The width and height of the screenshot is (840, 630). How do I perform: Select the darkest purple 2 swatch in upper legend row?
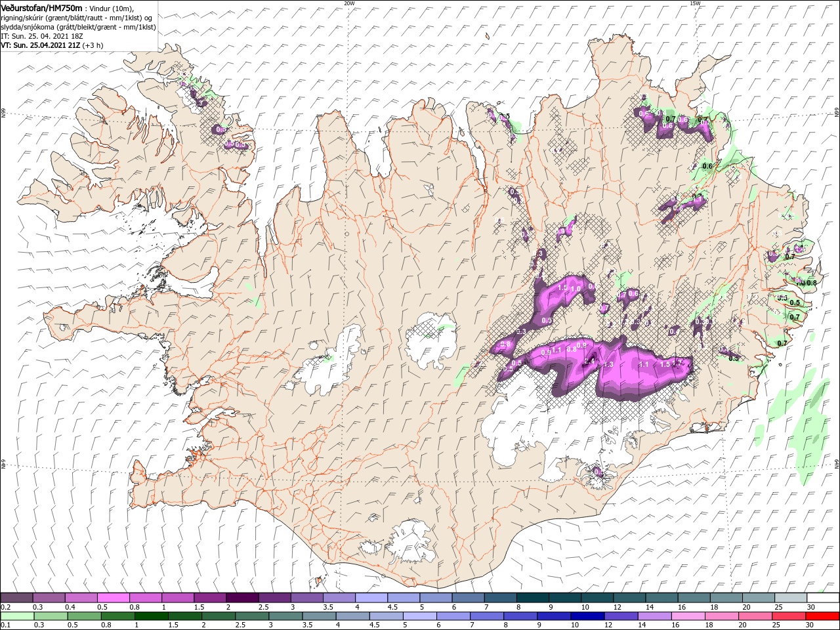[242, 598]
